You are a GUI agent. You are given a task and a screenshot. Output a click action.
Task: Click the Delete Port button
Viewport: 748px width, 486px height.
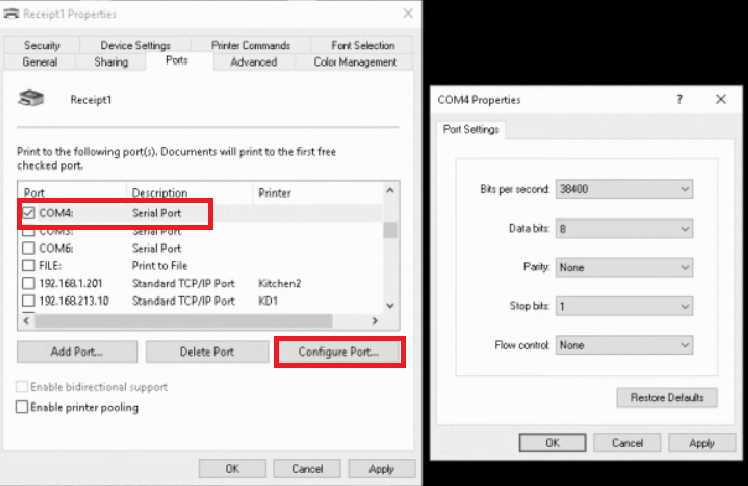[x=207, y=352]
